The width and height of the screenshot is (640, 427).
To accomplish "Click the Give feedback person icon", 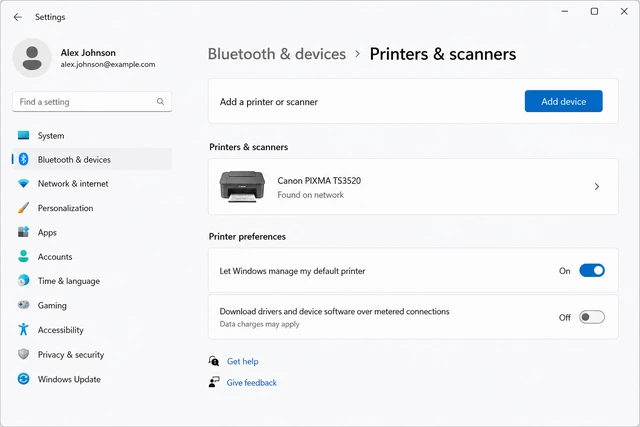I will [x=214, y=382].
